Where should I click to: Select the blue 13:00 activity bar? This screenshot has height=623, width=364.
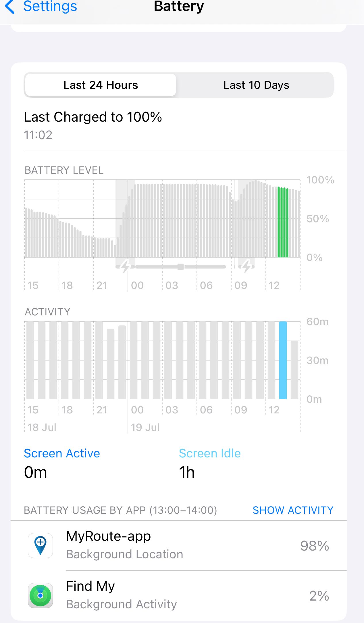click(x=283, y=360)
